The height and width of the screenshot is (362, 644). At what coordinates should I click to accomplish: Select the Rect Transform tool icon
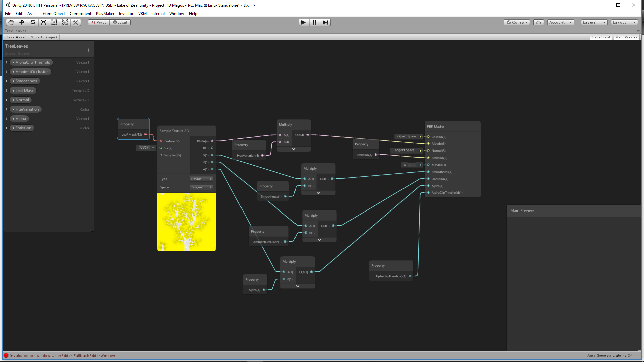pyautogui.click(x=54, y=22)
